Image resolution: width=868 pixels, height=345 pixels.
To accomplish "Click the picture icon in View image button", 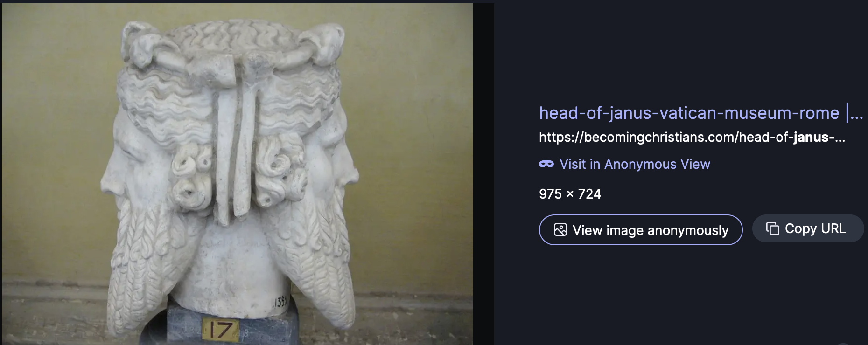I will pyautogui.click(x=560, y=230).
